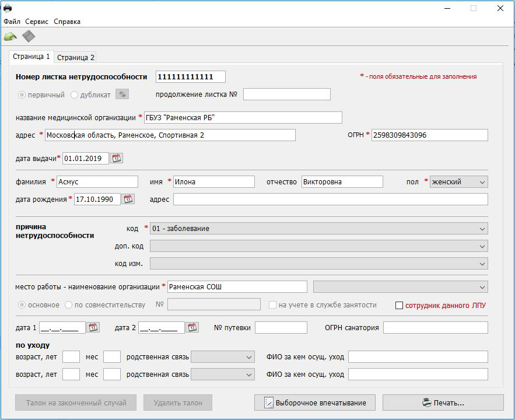The width and height of the screenshot is (515, 420).
Task: Open calendar for дата выдачи
Action: pos(117,158)
